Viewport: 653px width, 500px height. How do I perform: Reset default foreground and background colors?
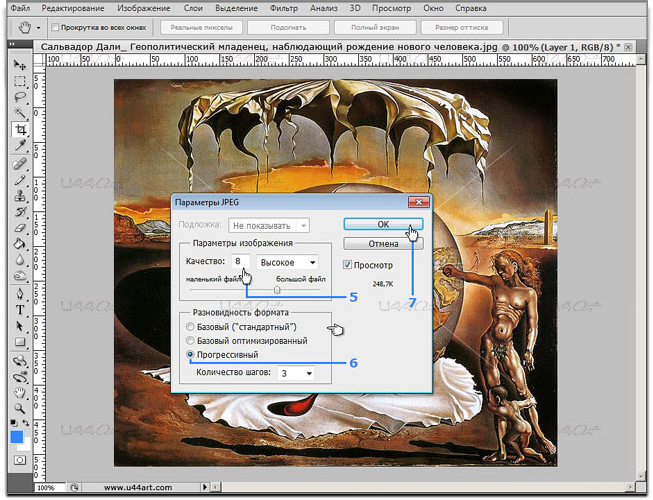[14, 423]
